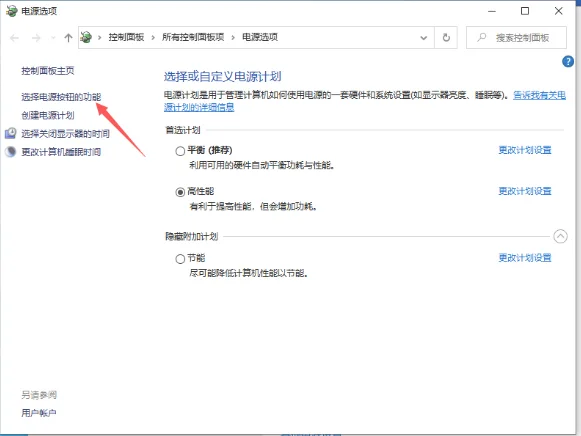This screenshot has width=581, height=436.
Task: Select the 节能 power plan radio button
Action: tap(180, 259)
